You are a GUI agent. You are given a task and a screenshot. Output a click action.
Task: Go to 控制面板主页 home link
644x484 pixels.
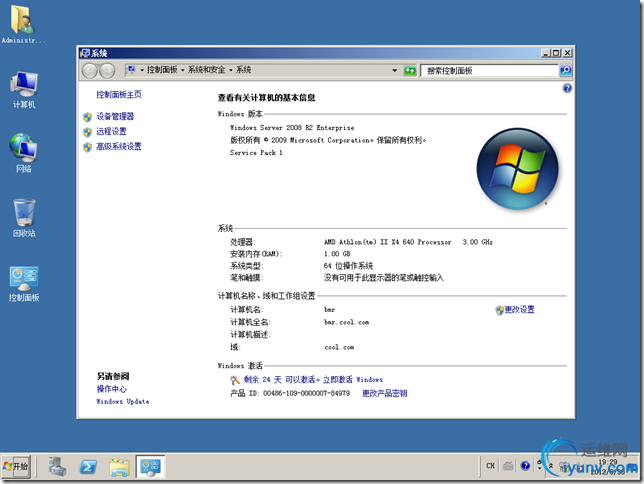click(x=119, y=94)
